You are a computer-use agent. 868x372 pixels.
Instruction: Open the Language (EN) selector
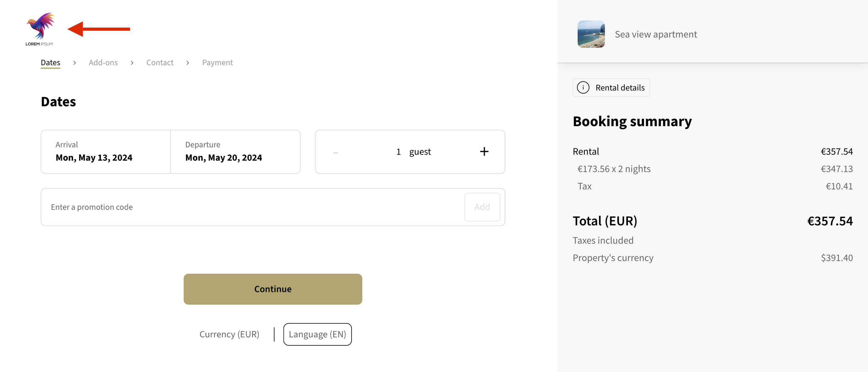(x=317, y=334)
